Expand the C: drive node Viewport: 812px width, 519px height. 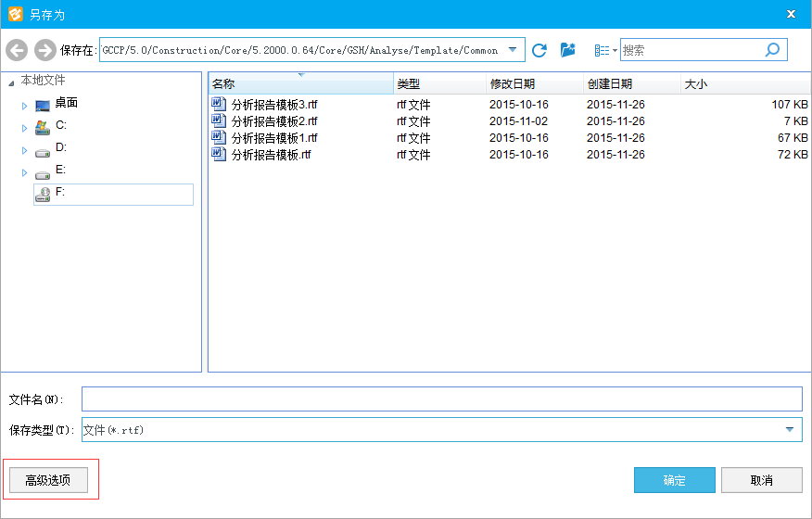coord(25,128)
